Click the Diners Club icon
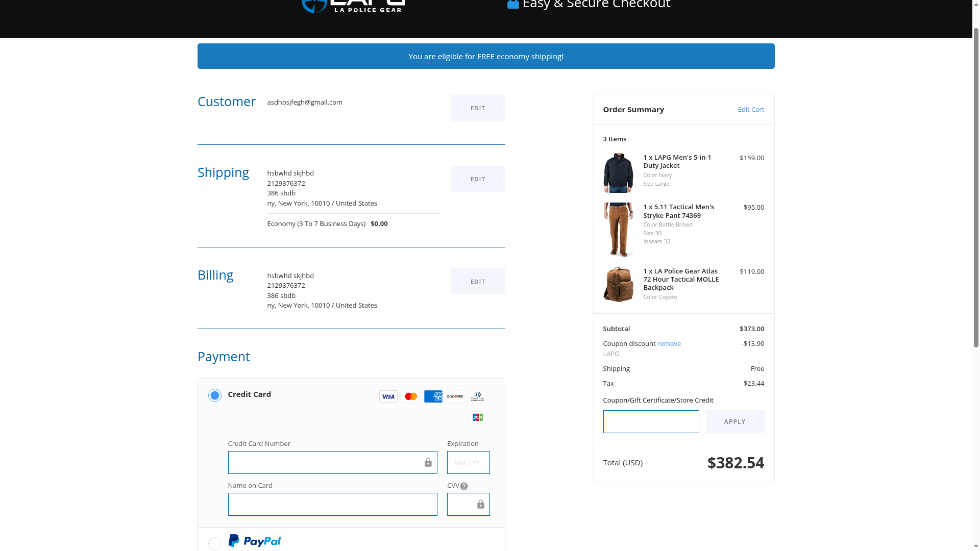This screenshot has width=980, height=551. tap(477, 396)
